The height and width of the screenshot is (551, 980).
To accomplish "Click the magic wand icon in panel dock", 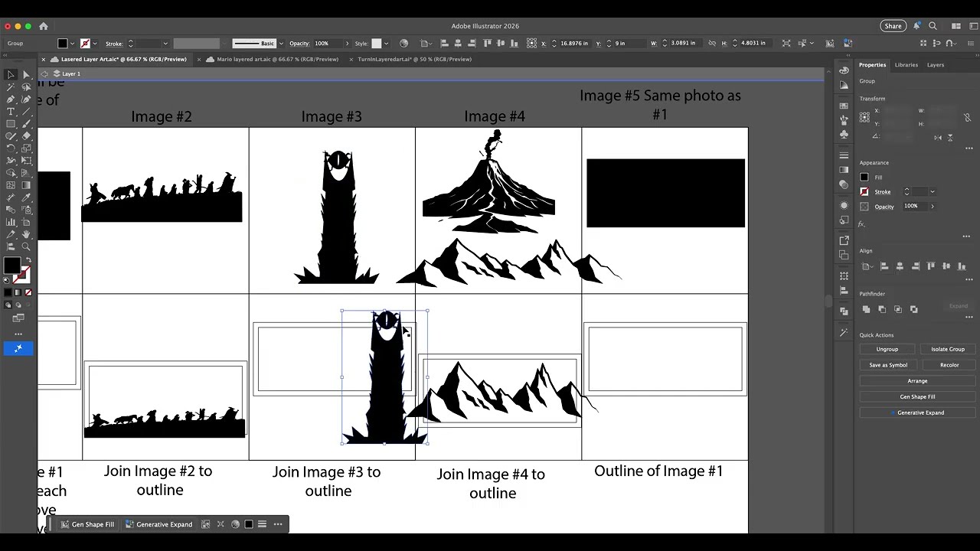I will tap(844, 332).
